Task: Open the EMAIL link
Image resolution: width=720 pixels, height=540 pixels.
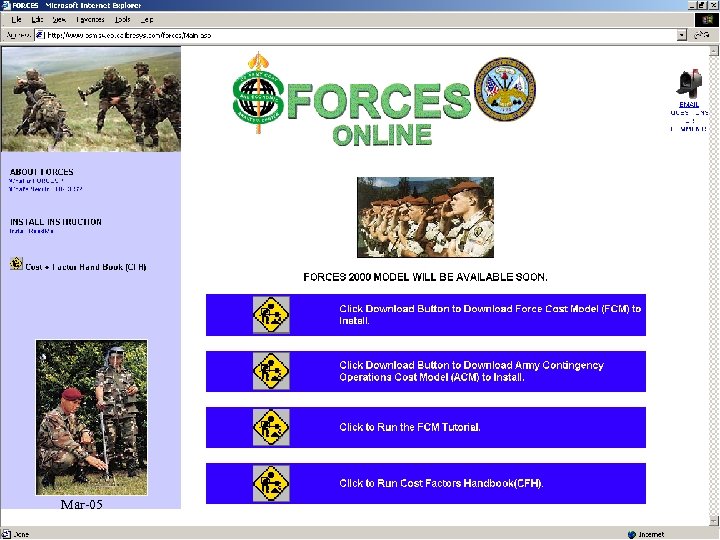Action: pos(689,104)
